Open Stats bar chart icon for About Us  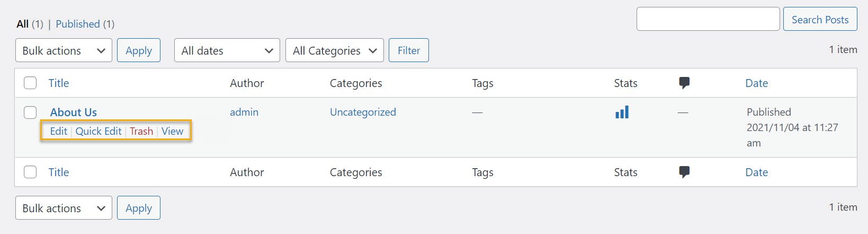(x=622, y=112)
